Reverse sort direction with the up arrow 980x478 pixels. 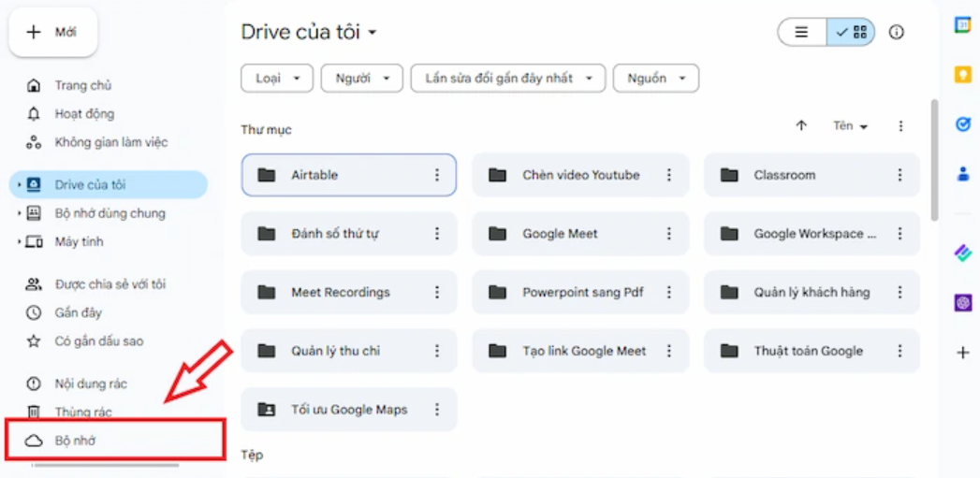click(801, 125)
